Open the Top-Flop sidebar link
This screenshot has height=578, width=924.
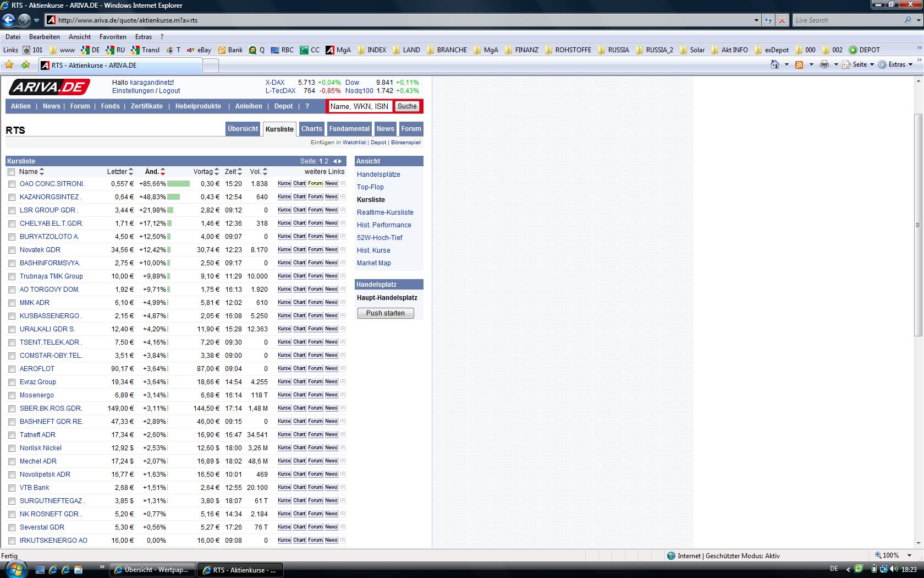(370, 187)
